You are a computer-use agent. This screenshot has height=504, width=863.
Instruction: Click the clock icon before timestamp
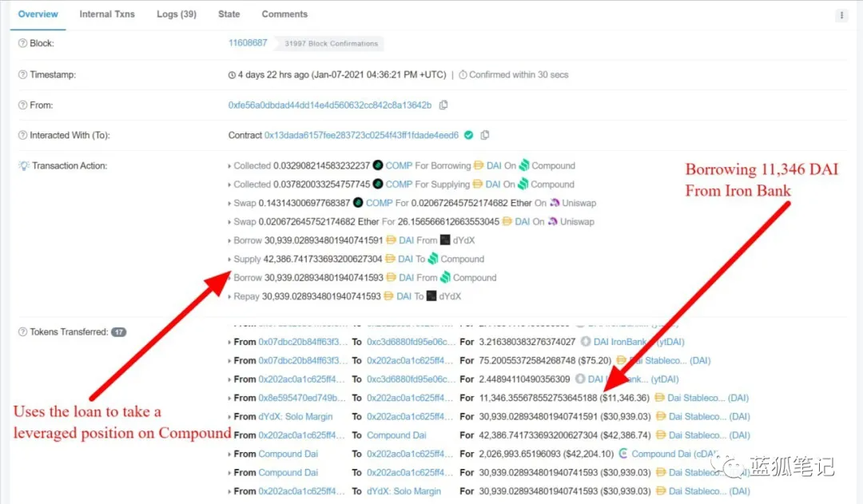232,75
